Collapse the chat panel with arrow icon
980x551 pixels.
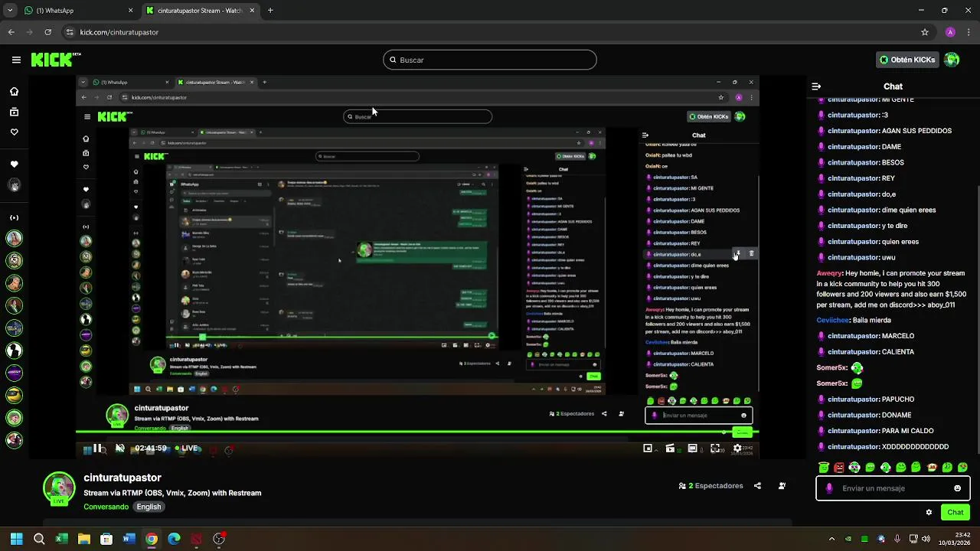click(x=816, y=86)
